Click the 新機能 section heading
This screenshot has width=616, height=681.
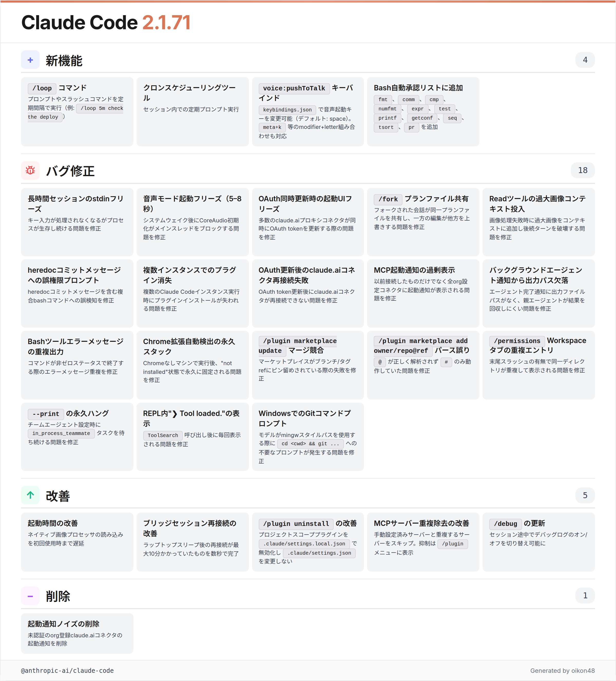click(64, 60)
